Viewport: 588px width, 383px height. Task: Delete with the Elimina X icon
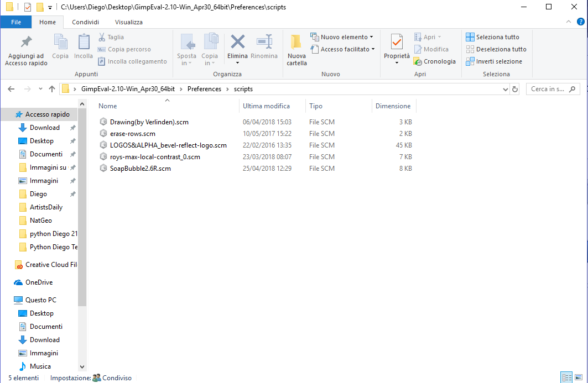[237, 41]
